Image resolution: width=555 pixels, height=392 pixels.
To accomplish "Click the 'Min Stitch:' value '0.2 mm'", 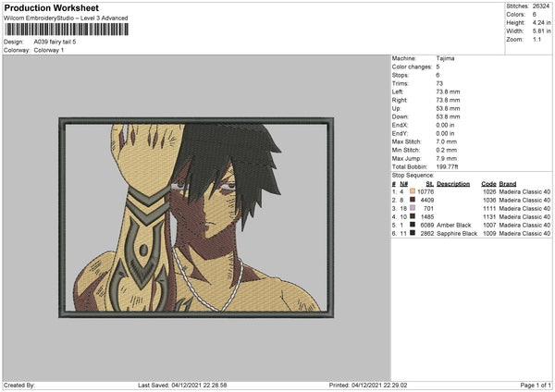I will (x=447, y=150).
